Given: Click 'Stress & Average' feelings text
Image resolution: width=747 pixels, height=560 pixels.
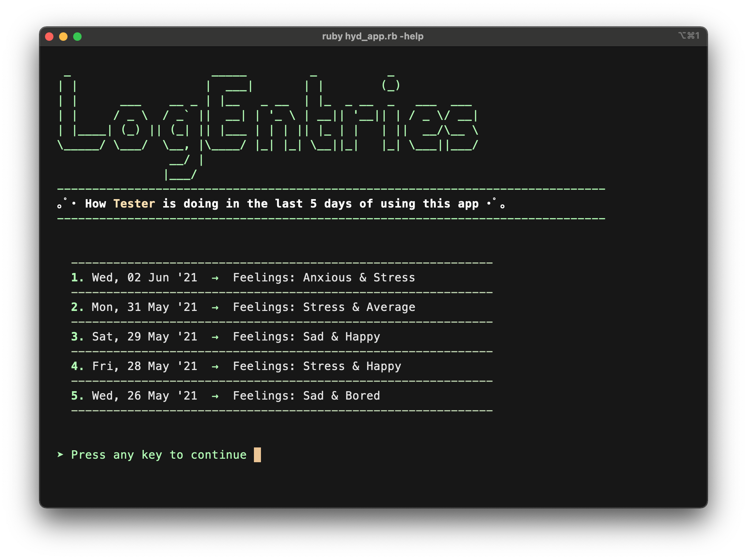Looking at the screenshot, I should [x=359, y=307].
